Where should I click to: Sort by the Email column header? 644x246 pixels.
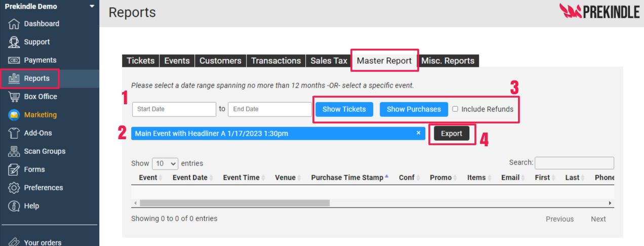click(x=513, y=178)
